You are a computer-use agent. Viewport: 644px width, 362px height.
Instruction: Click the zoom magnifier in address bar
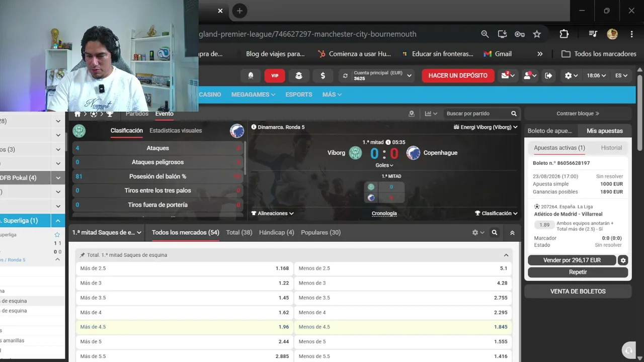[485, 34]
